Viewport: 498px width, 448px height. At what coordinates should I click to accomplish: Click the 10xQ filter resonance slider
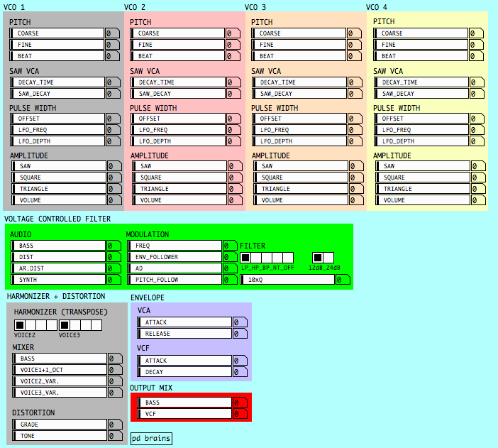pyautogui.click(x=287, y=280)
